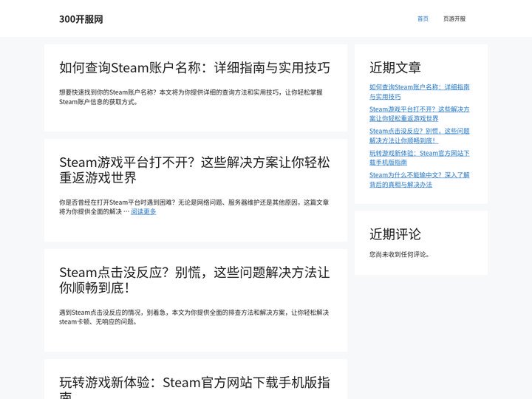Open article 玩转游戏新体验 headline
Image resolution: width=532 pixels, height=399 pixels.
pos(194,387)
